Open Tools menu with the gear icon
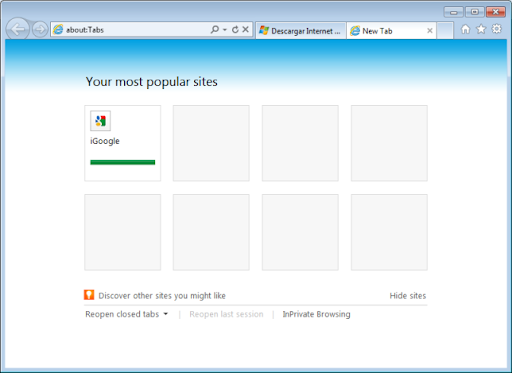The height and width of the screenshot is (373, 512). click(x=497, y=29)
